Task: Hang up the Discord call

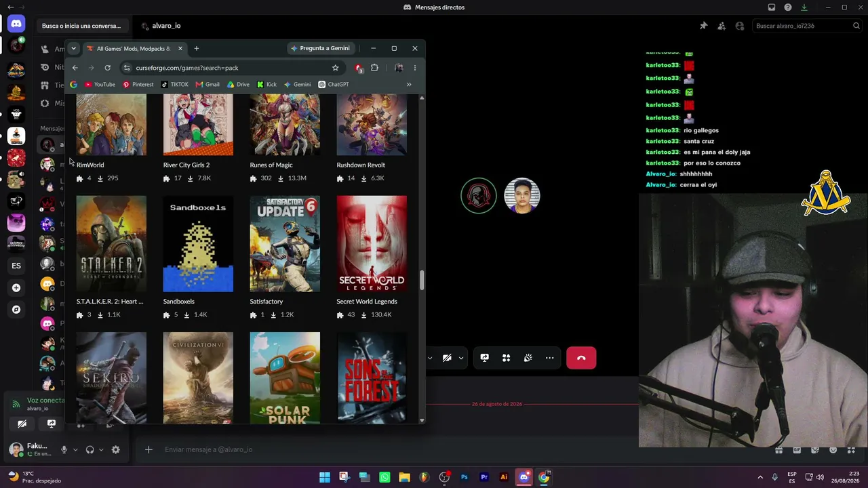Action: tap(581, 358)
